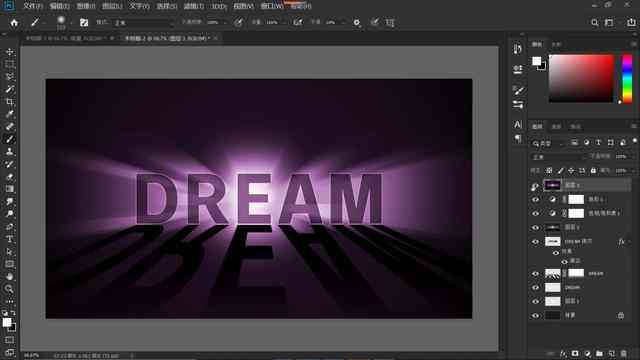Screen dimensions: 640x360
Task: Select the Horizontal Type tool
Action: point(9,239)
